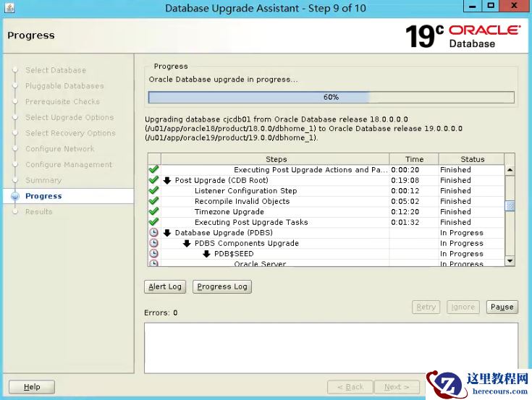Collapse the PDB$SEED tree arrow
This screenshot has height=400, width=532.
(x=207, y=254)
